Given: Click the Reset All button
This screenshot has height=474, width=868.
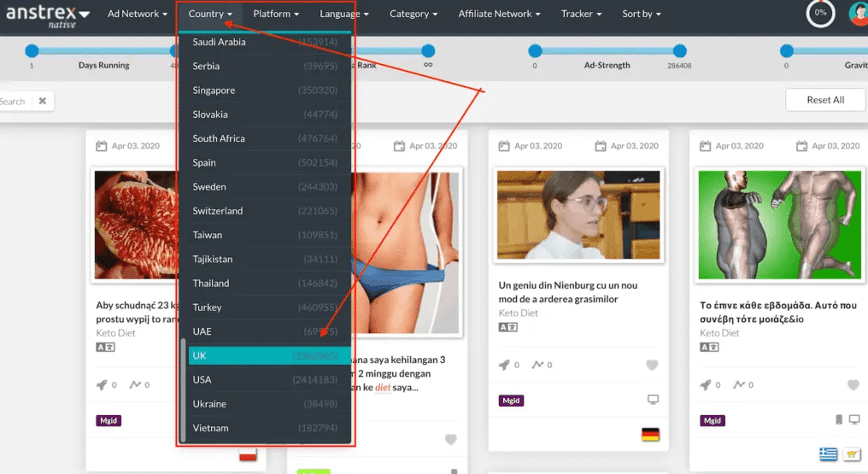Looking at the screenshot, I should [825, 100].
